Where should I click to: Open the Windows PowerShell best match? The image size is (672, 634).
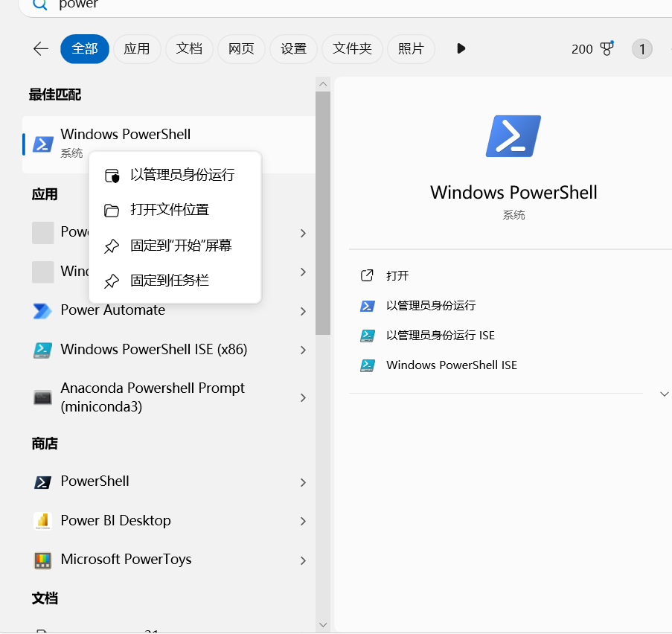[x=169, y=144]
